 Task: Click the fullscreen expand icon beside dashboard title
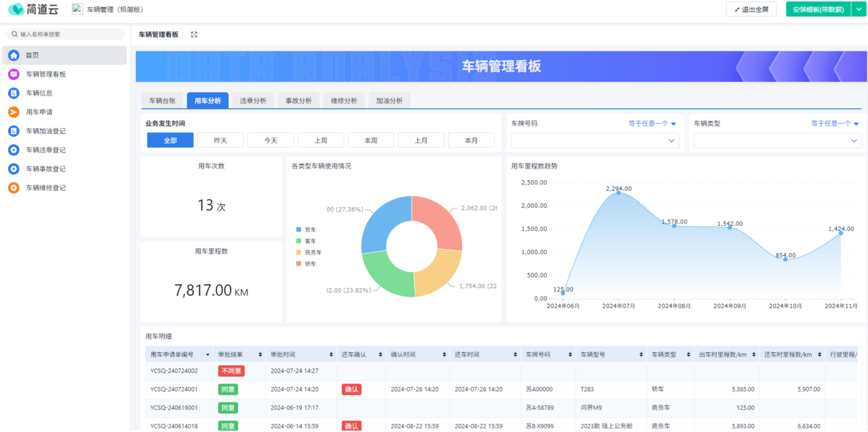click(194, 35)
